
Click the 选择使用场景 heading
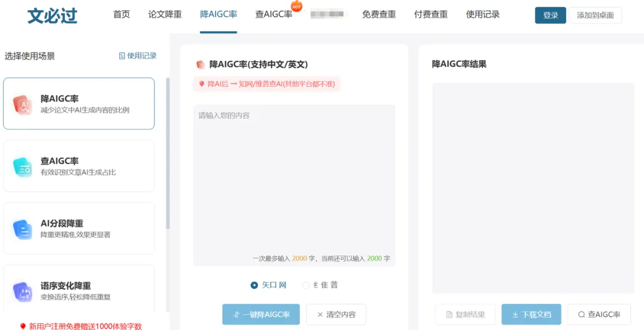(x=30, y=56)
